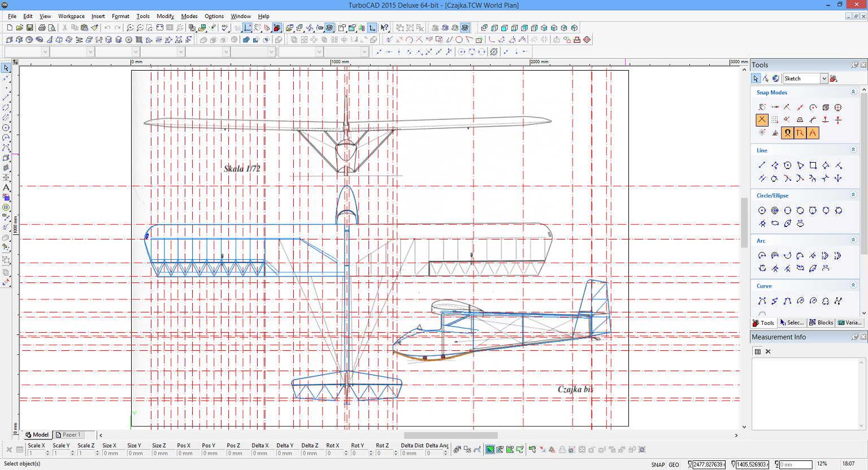Viewport: 868px width, 470px height.
Task: Click the Zoom In magnifier icon
Action: (x=130, y=28)
